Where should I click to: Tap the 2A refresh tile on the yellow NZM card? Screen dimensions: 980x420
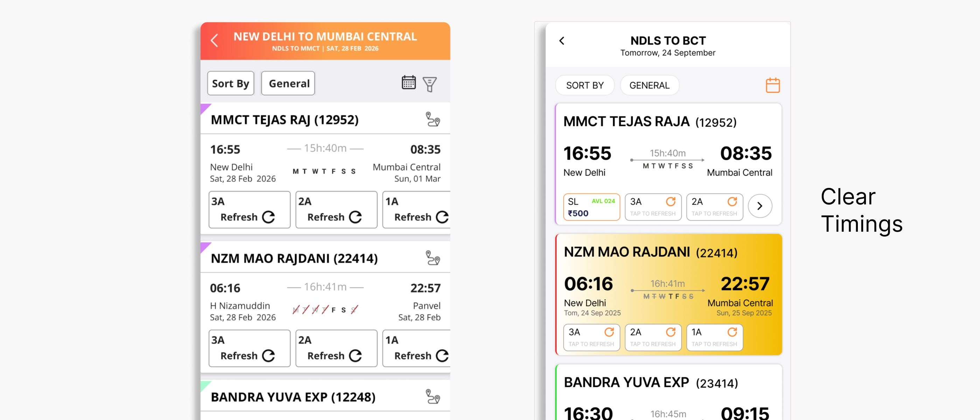point(653,337)
